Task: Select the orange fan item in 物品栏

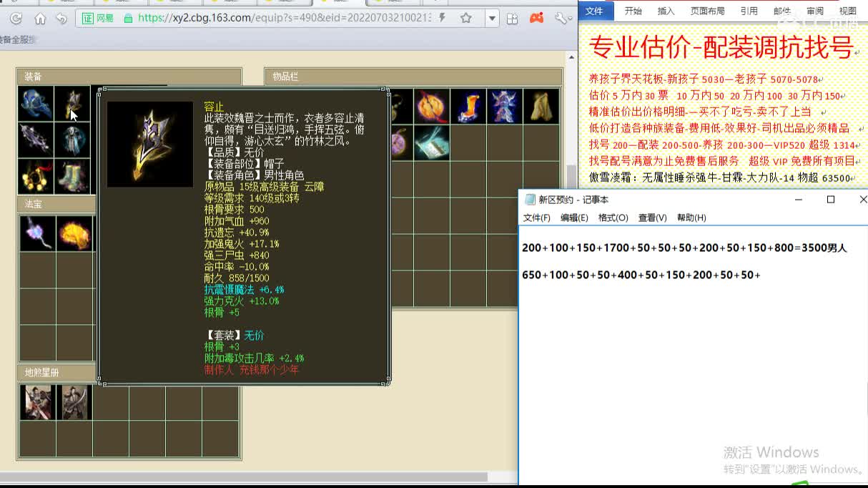Action: 431,106
